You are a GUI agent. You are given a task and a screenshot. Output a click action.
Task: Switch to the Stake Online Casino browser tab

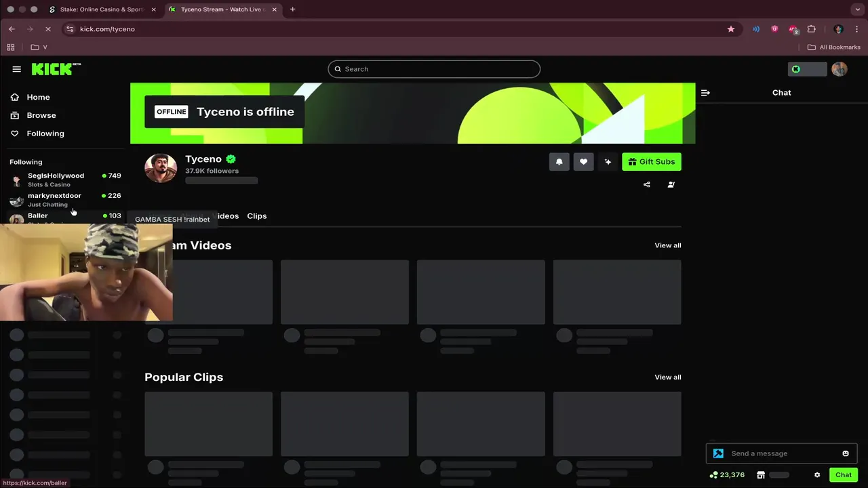pos(102,9)
